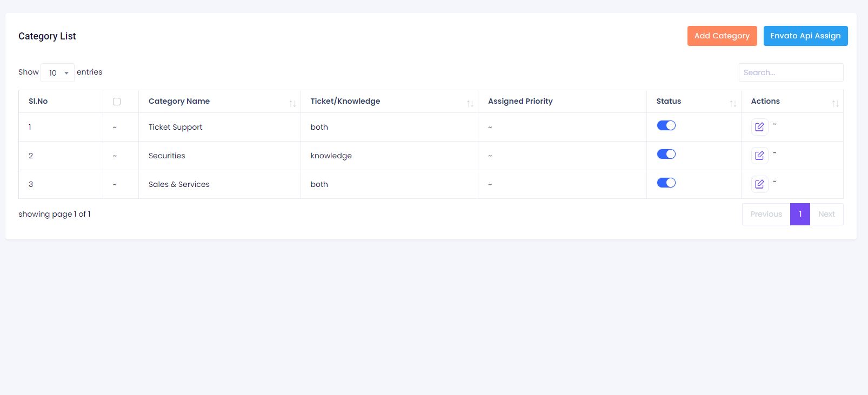Sort by Ticket/Knowledge column arrows
The image size is (868, 395).
[470, 103]
